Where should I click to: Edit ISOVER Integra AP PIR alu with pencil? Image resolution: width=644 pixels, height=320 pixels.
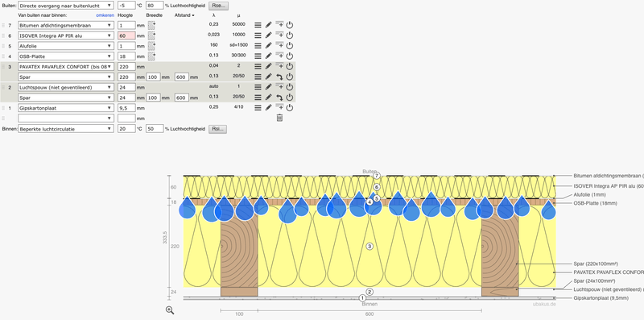[269, 35]
